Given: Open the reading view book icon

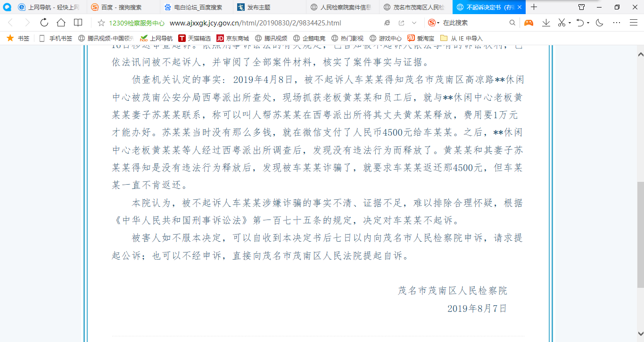Looking at the screenshot, I should point(78,23).
